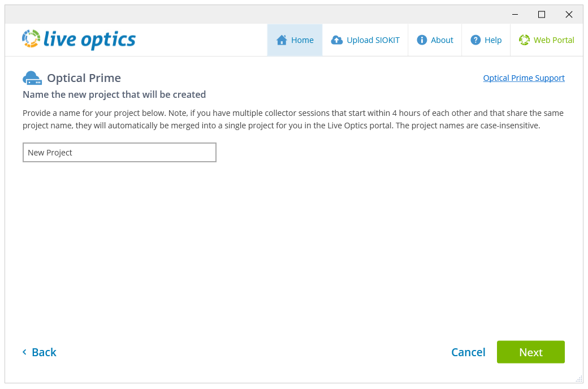Screen dimensions: 588x389
Task: Open the Optical Prime Support link
Action: pyautogui.click(x=524, y=78)
